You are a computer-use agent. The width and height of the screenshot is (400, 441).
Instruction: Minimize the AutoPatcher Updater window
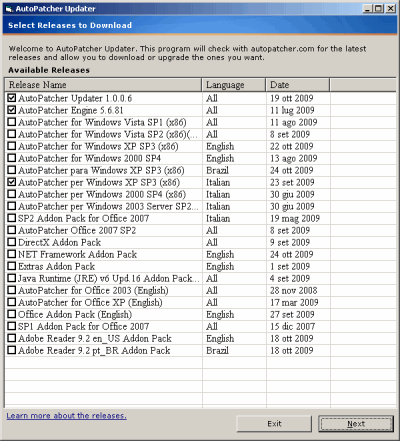[x=367, y=9]
